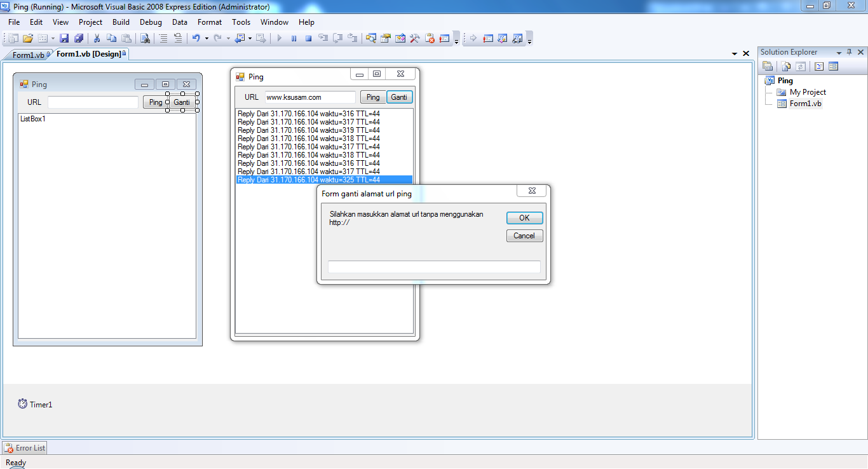Select the Ganti button in the designer form
The image size is (868, 469).
[182, 102]
